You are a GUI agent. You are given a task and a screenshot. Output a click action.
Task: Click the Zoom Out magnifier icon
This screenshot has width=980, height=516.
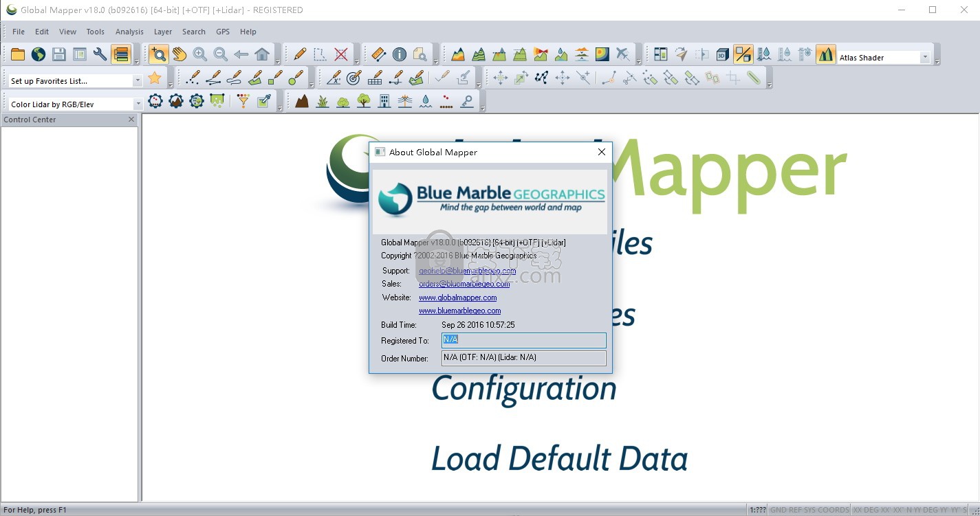tap(221, 54)
